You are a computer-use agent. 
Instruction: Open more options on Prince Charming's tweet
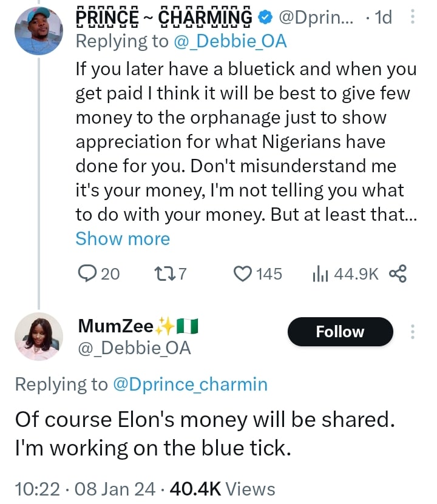coord(413,18)
